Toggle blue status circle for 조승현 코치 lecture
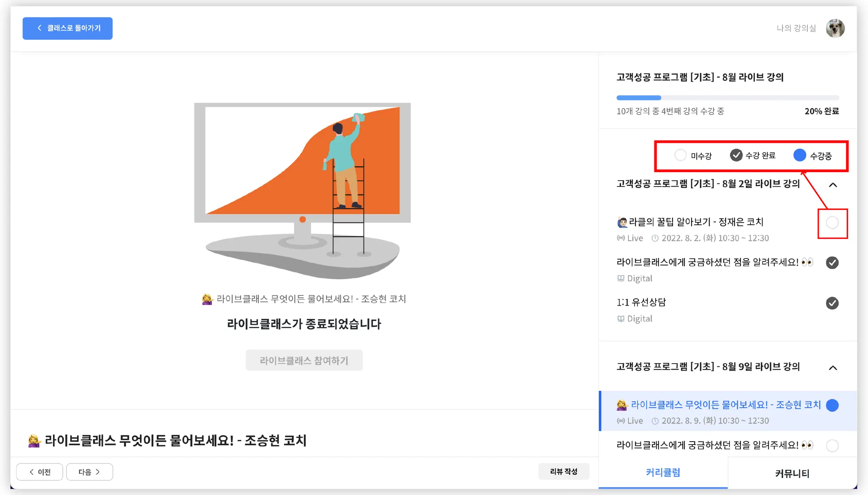This screenshot has width=868, height=495. (832, 405)
